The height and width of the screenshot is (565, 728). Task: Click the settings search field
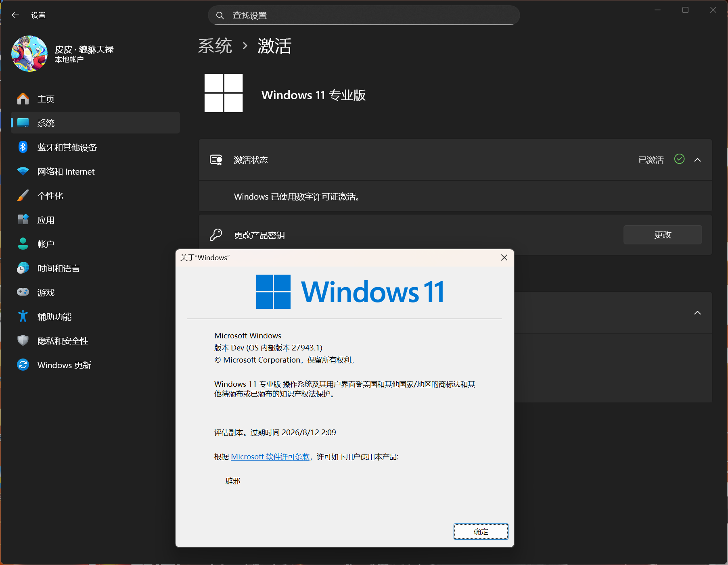(x=363, y=15)
